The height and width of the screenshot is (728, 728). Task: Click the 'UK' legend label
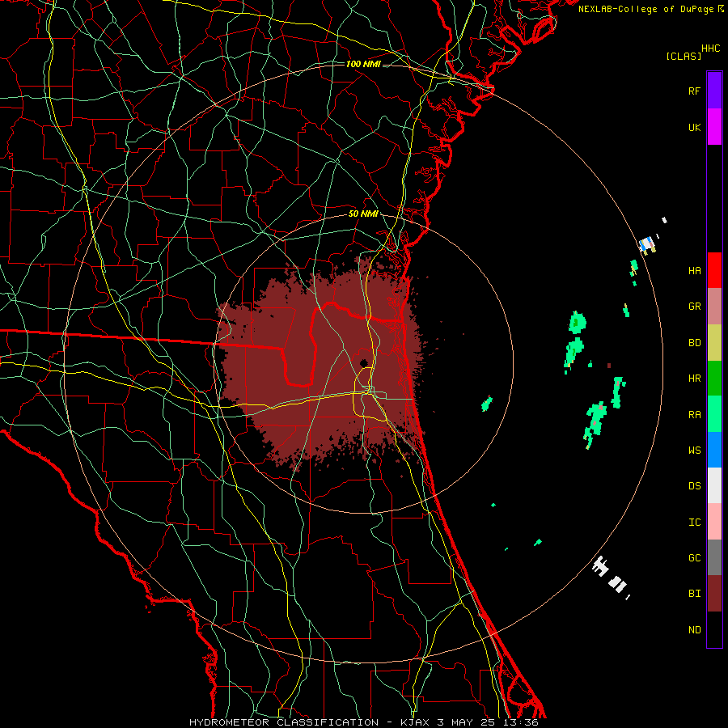click(x=694, y=128)
